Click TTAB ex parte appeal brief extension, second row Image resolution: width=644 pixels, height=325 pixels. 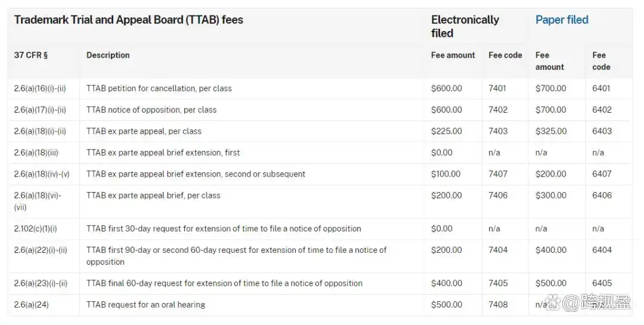[196, 174]
